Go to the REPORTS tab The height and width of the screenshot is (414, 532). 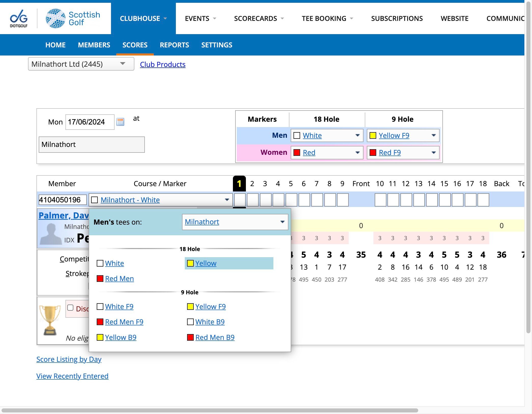tap(174, 45)
